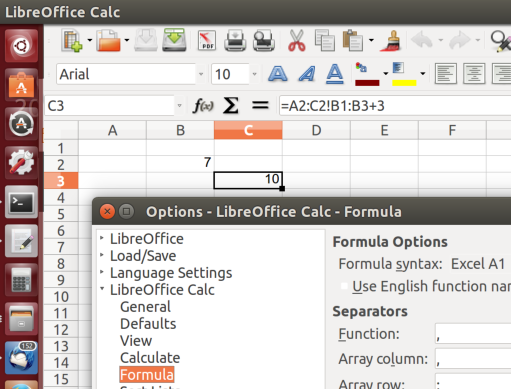Expand the Load/Save tree node
511x389 pixels.
pos(102,255)
